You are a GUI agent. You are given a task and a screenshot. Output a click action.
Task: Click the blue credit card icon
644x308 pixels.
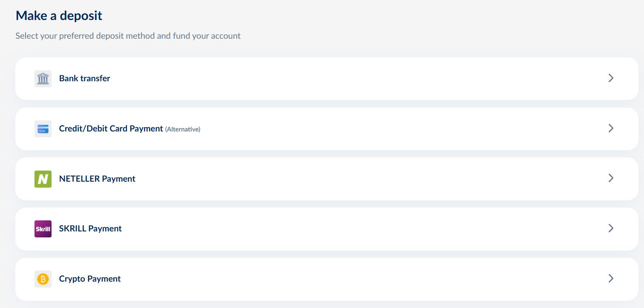tap(43, 129)
